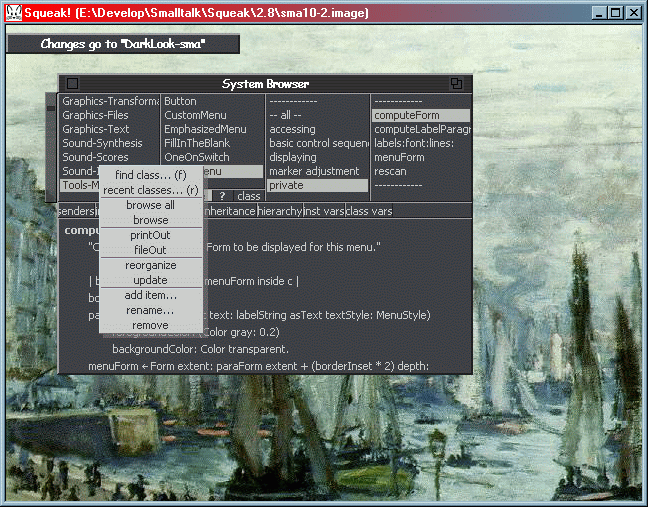The image size is (648, 507).
Task: Select 'reorganize' menu entry
Action: 151,265
